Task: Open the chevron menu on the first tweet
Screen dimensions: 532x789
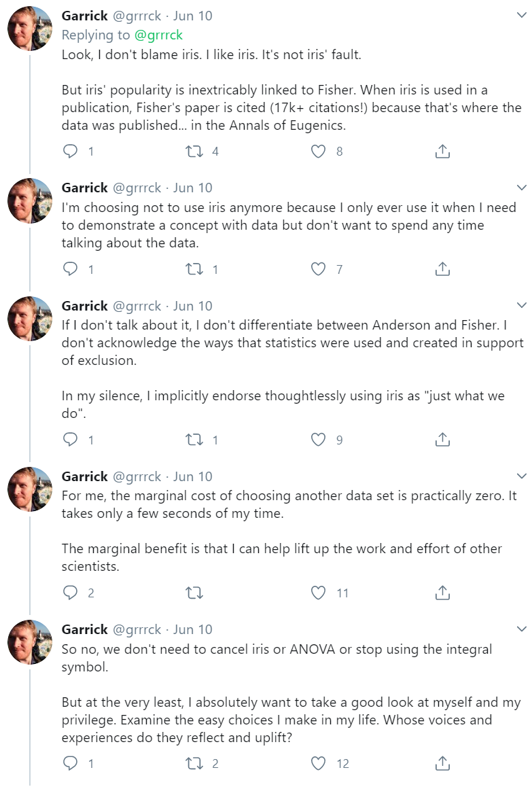Action: pos(521,16)
